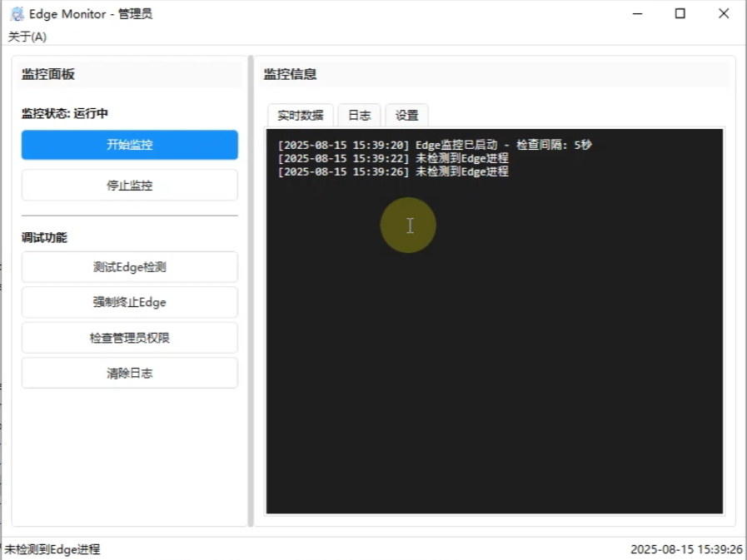
Task: Click the 未检测到Edge进程 status bar text
Action: (x=52, y=549)
